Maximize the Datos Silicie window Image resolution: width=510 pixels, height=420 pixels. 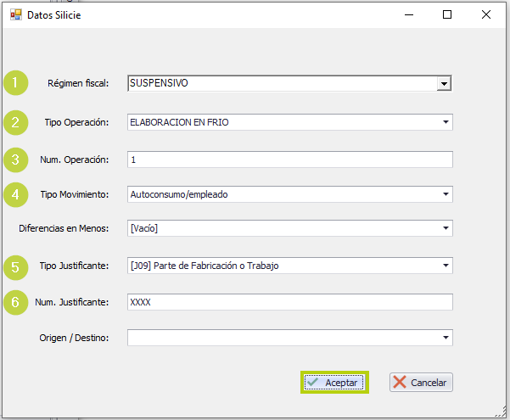(447, 14)
